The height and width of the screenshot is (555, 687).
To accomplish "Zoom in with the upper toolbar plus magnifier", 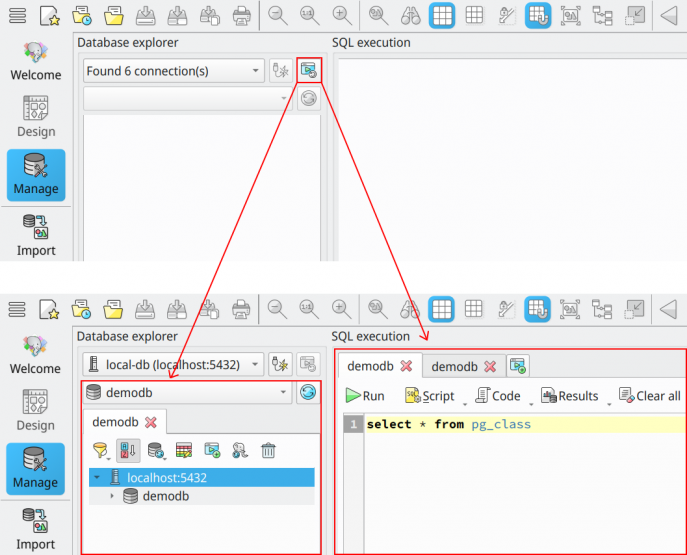I will pyautogui.click(x=342, y=16).
